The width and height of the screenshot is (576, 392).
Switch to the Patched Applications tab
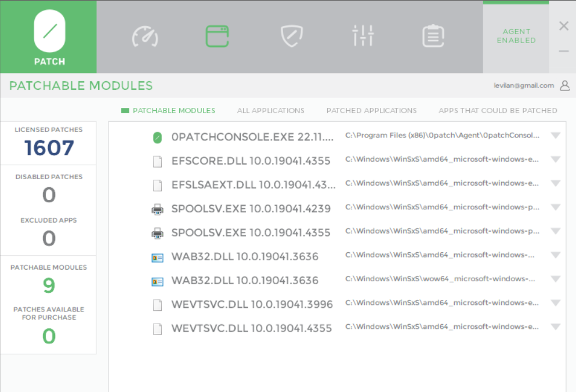(x=371, y=110)
